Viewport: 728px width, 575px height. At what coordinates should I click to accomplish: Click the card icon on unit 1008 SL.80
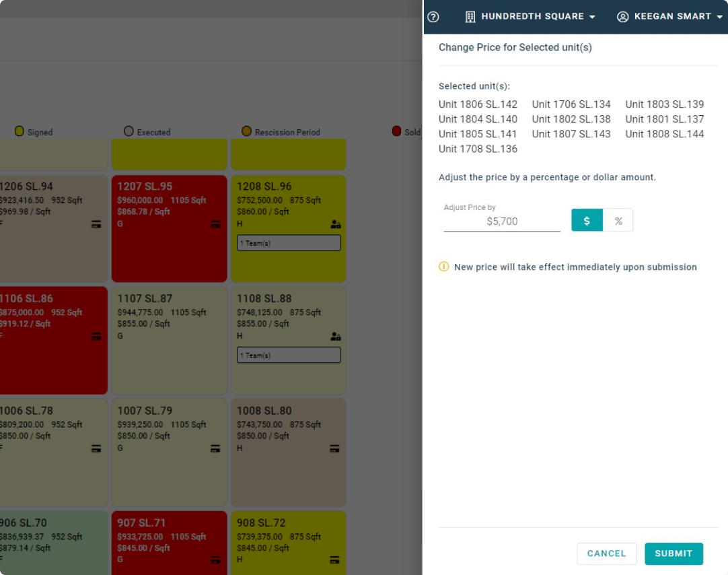335,448
